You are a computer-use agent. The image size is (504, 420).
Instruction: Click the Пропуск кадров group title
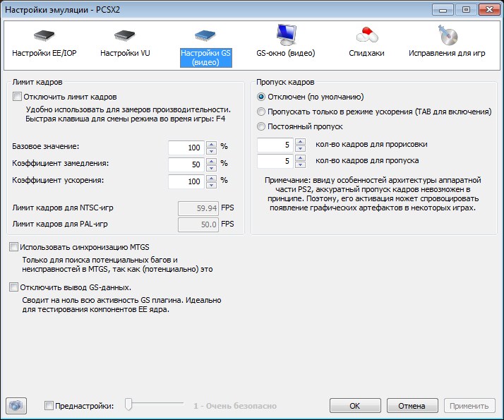[x=285, y=82]
